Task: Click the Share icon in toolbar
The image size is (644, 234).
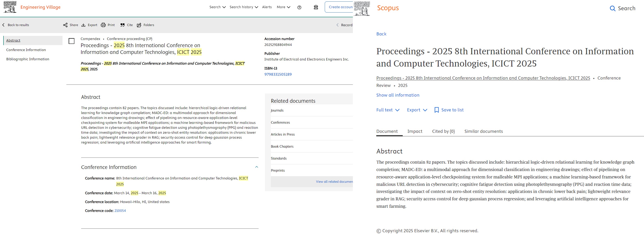Action: pos(65,25)
